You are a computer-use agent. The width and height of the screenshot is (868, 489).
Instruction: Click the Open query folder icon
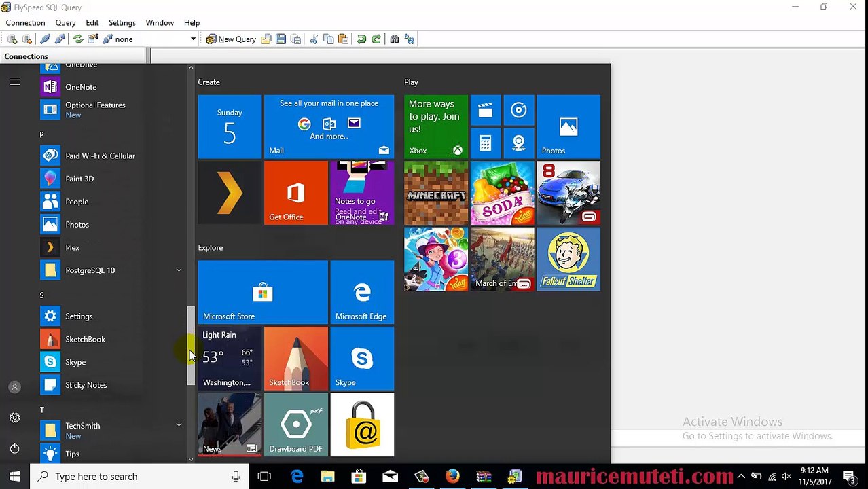pos(266,39)
